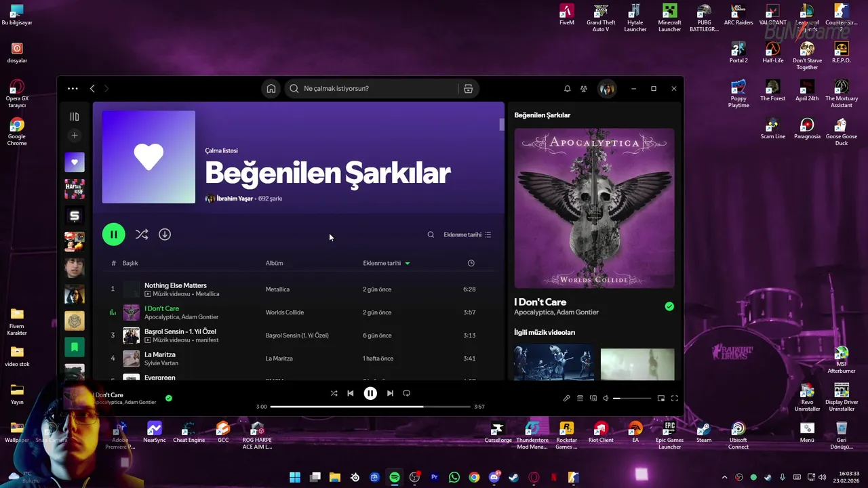Pause using bottom bar white button
Viewport: 868px width, 488px height.
point(370,393)
